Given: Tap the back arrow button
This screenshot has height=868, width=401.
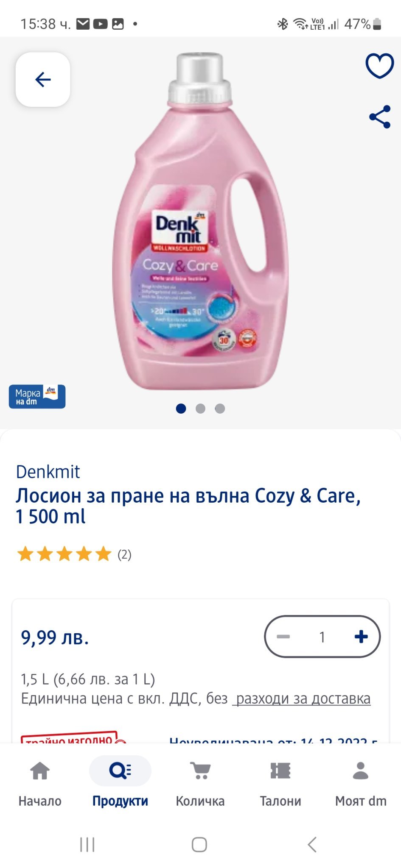Looking at the screenshot, I should [x=43, y=79].
